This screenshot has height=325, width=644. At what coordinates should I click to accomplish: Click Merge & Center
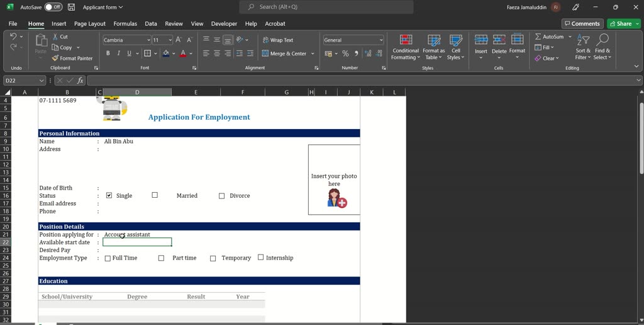284,54
